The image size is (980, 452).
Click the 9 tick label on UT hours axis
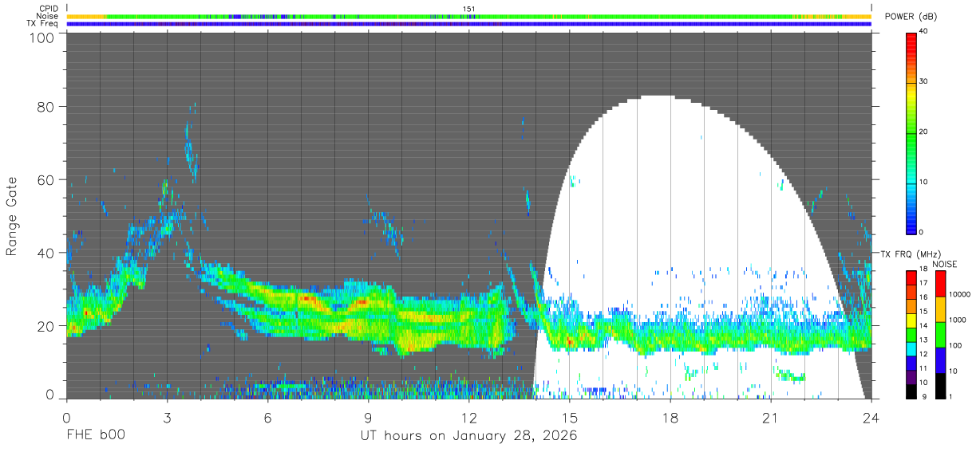[368, 418]
